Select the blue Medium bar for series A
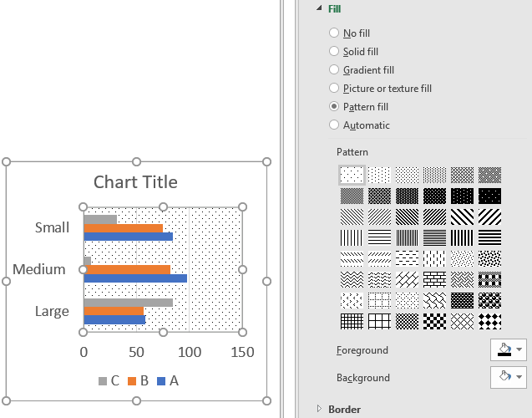 (x=135, y=278)
